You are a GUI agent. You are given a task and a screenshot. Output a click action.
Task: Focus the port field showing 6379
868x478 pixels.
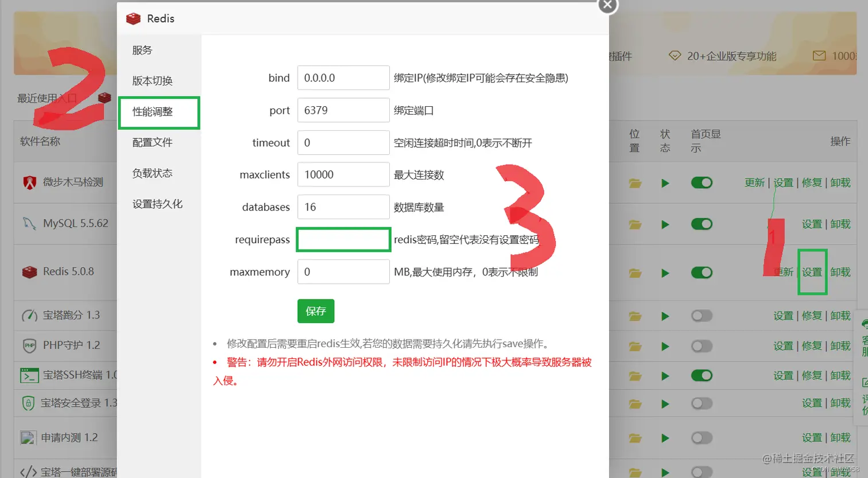343,110
